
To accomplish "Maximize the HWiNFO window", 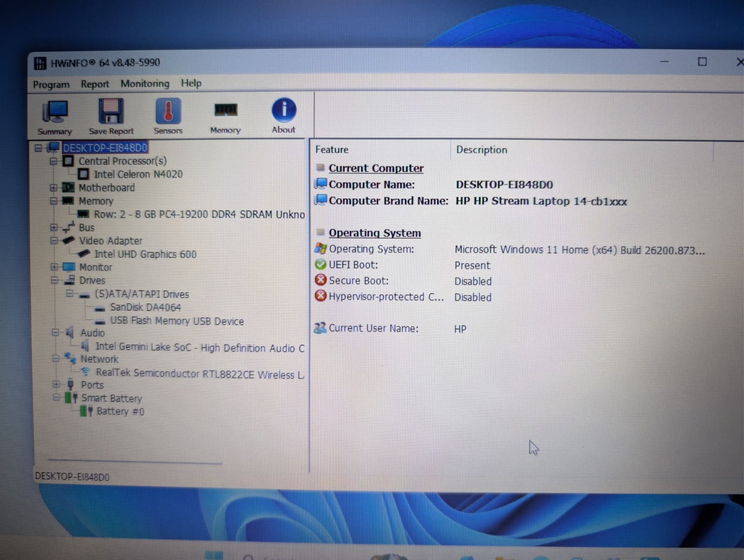I will click(x=702, y=61).
